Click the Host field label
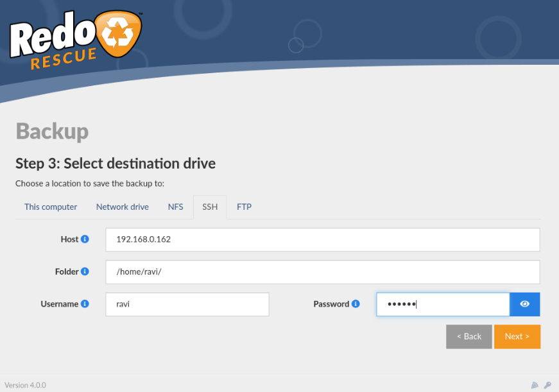This screenshot has width=559, height=392. (69, 239)
